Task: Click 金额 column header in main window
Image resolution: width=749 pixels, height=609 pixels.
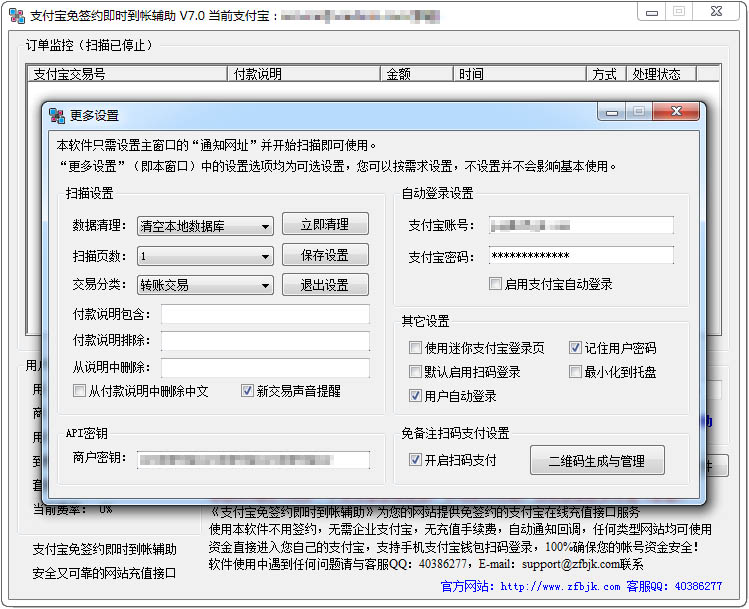Action: (417, 74)
